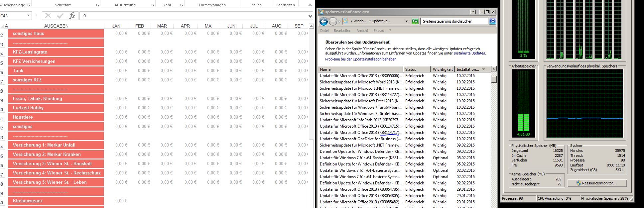This screenshot has width=644, height=208.
Task: Click the AUSGABEN column header
Action: 56,26
